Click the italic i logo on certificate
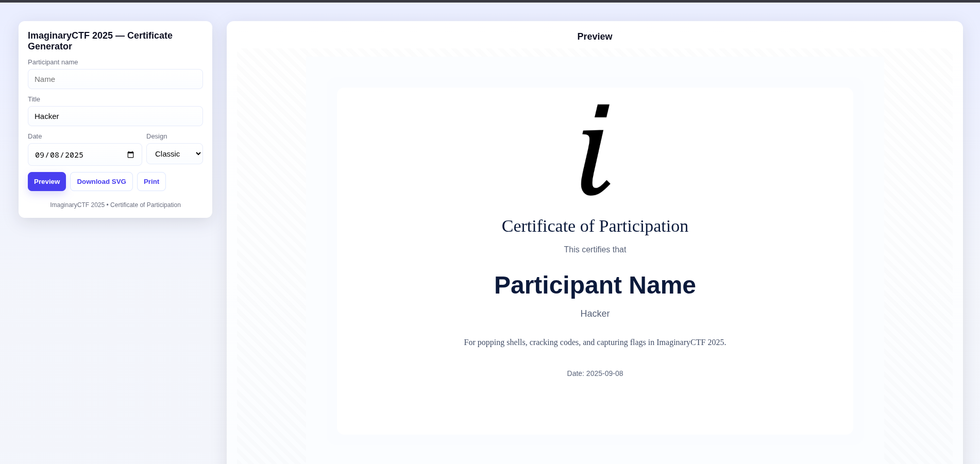 point(595,150)
